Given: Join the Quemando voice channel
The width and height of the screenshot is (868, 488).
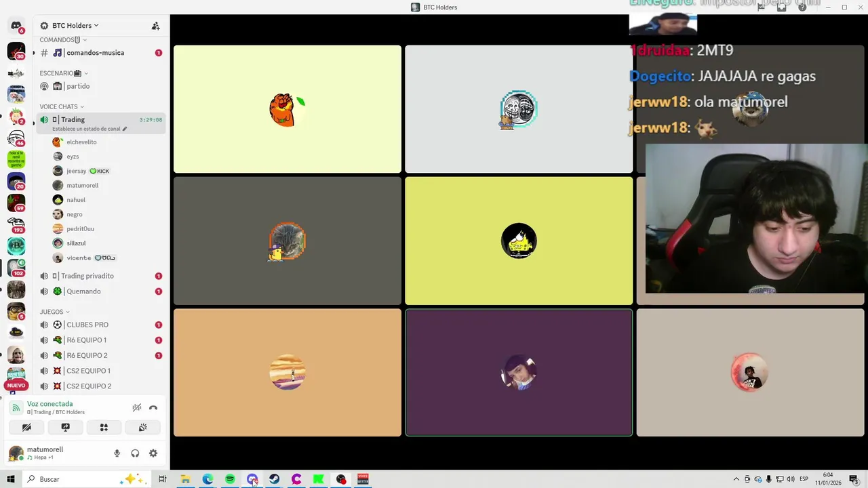Looking at the screenshot, I should point(100,291).
